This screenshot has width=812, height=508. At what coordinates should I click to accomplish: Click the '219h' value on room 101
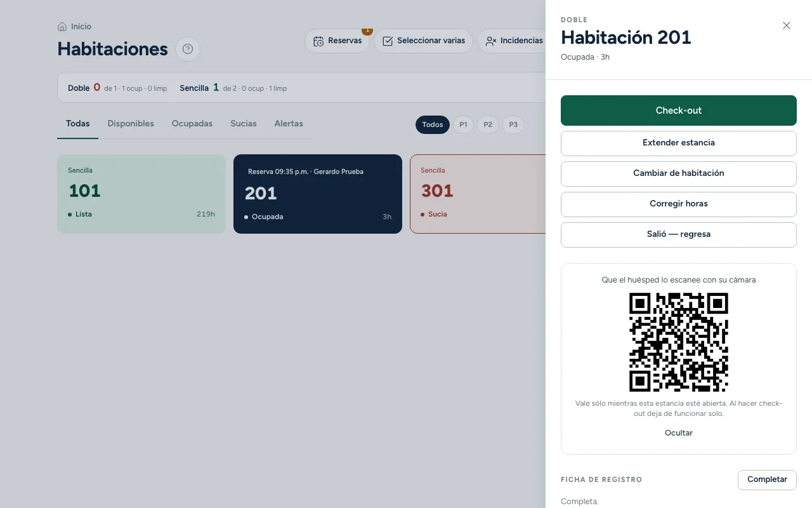206,214
